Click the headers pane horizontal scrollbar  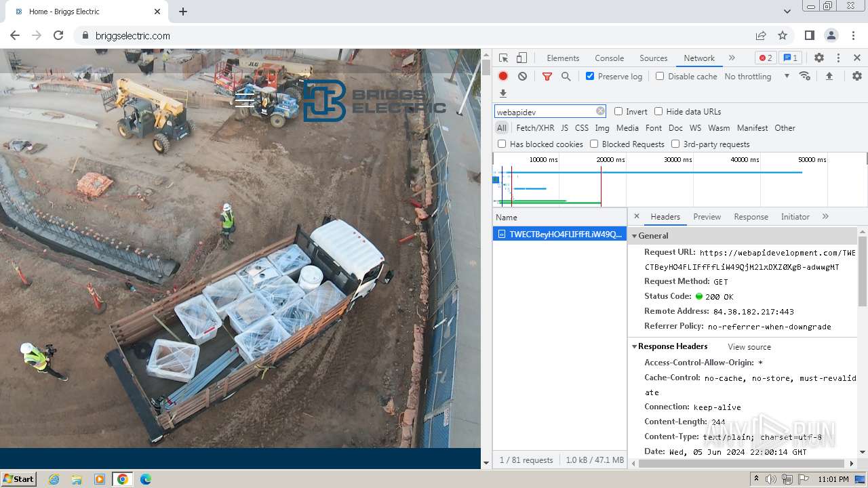point(743,464)
